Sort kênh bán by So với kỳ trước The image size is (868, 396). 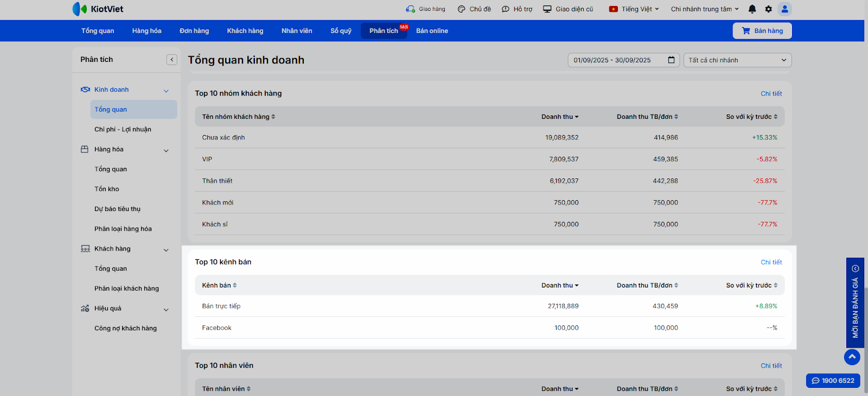pyautogui.click(x=752, y=285)
